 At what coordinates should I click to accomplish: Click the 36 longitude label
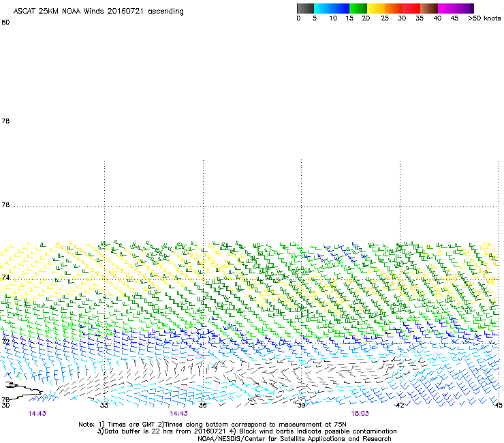(x=202, y=406)
